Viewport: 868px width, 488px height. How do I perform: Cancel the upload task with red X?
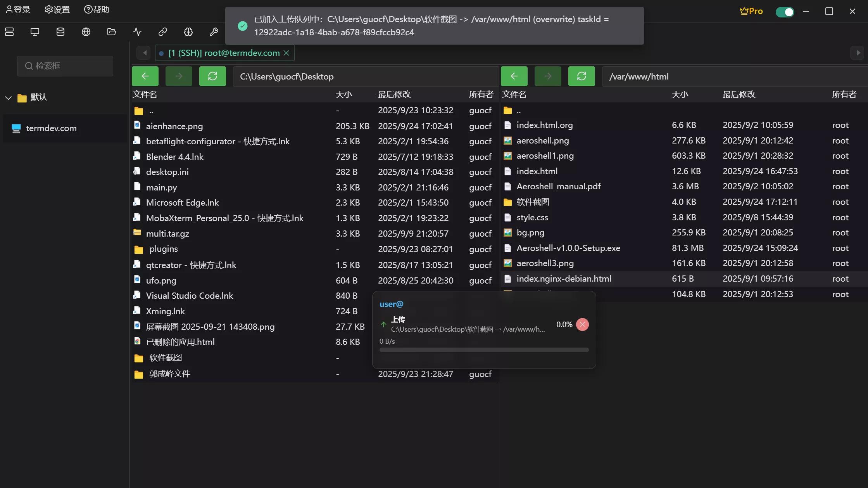pyautogui.click(x=582, y=324)
